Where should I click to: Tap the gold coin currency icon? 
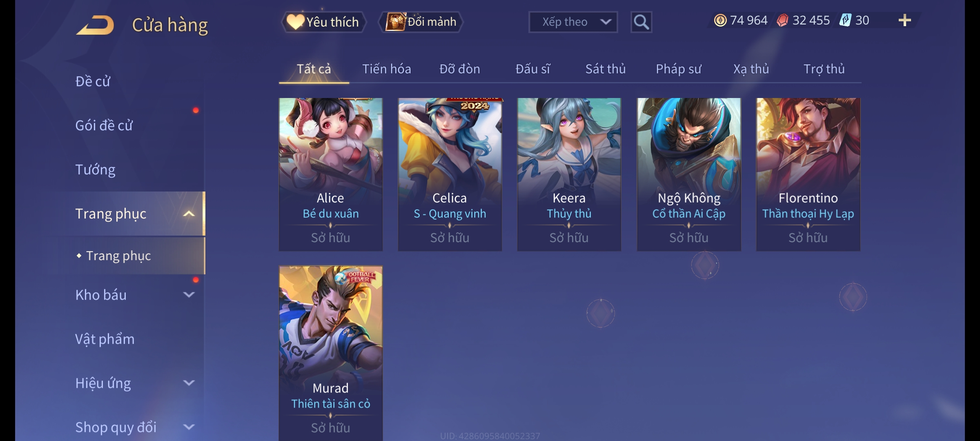pyautogui.click(x=720, y=20)
